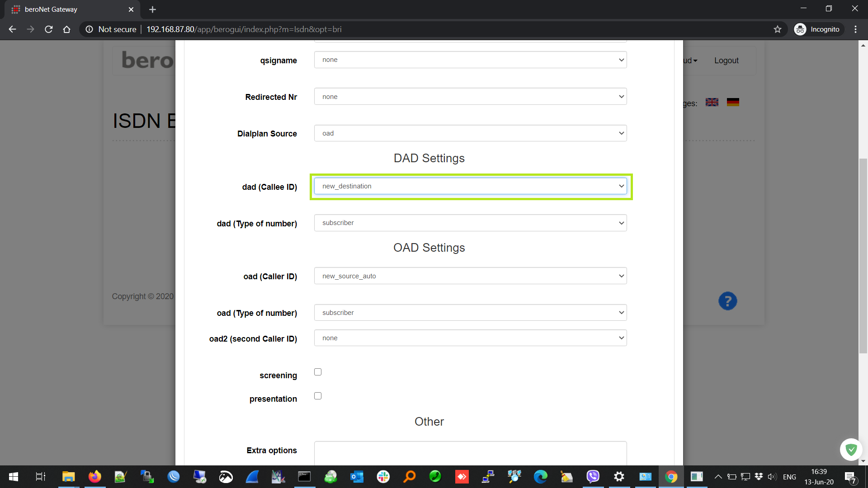The height and width of the screenshot is (488, 868).
Task: Open the oad (Caller ID) dropdown
Action: [x=470, y=276]
